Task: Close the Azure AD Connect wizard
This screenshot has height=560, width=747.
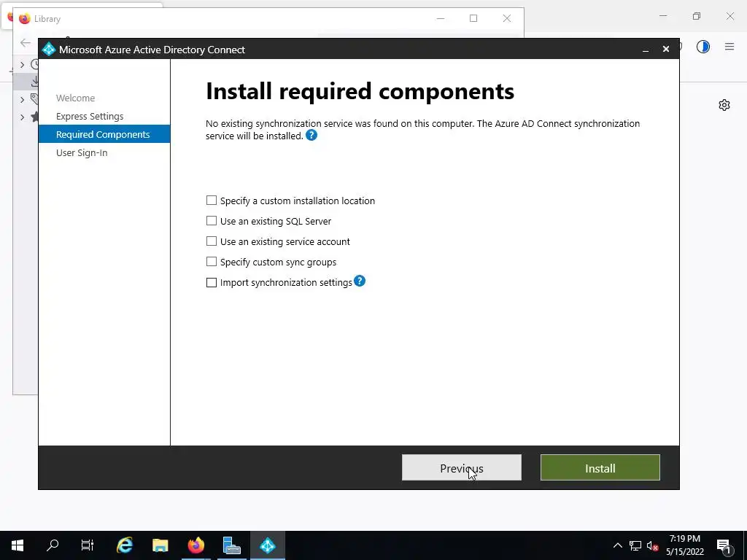Action: point(666,49)
